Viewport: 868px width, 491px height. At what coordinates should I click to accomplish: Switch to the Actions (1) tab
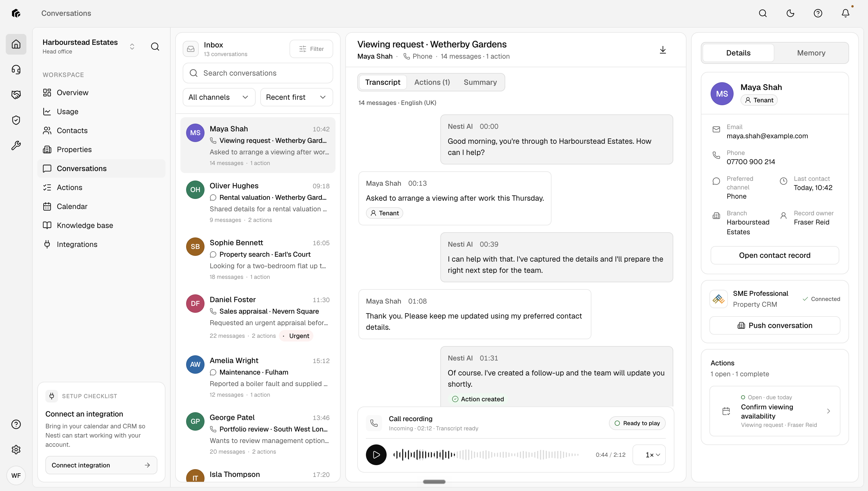pos(432,82)
